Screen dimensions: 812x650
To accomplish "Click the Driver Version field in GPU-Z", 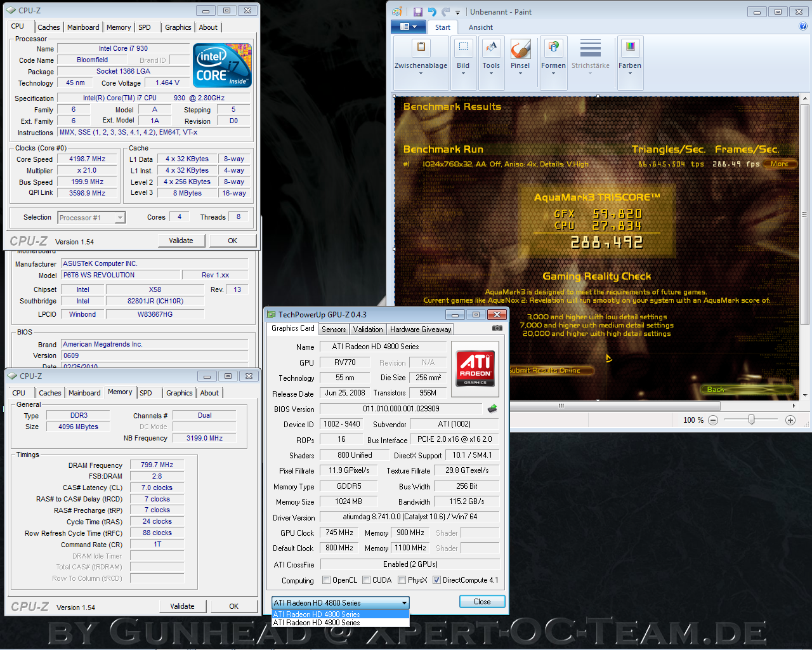I will pyautogui.click(x=410, y=517).
